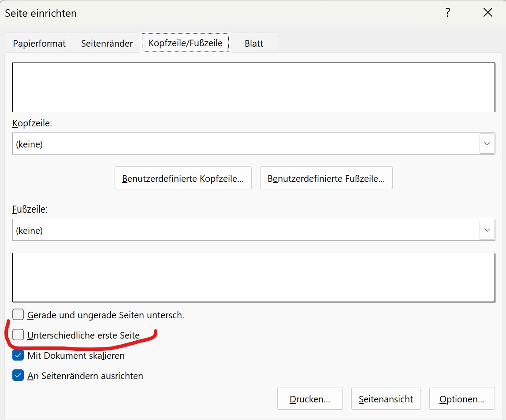Check Unterschiedliche erste Seite option

point(18,335)
